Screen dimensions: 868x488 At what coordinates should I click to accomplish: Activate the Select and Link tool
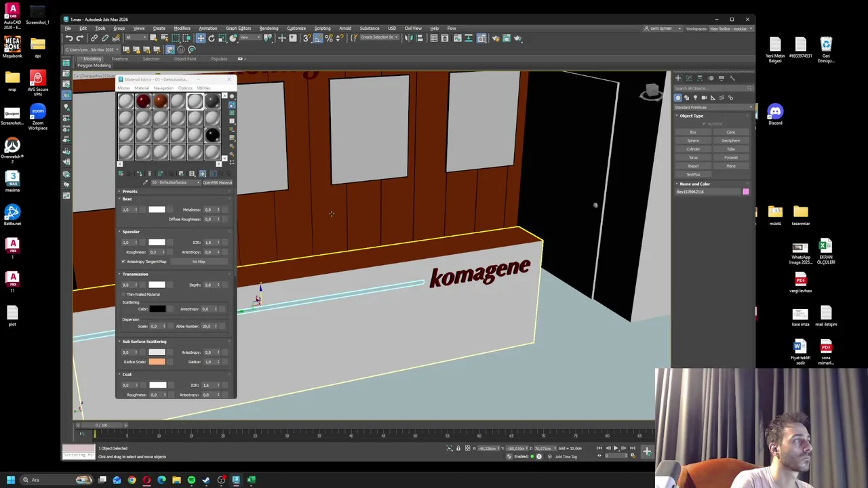coord(94,39)
